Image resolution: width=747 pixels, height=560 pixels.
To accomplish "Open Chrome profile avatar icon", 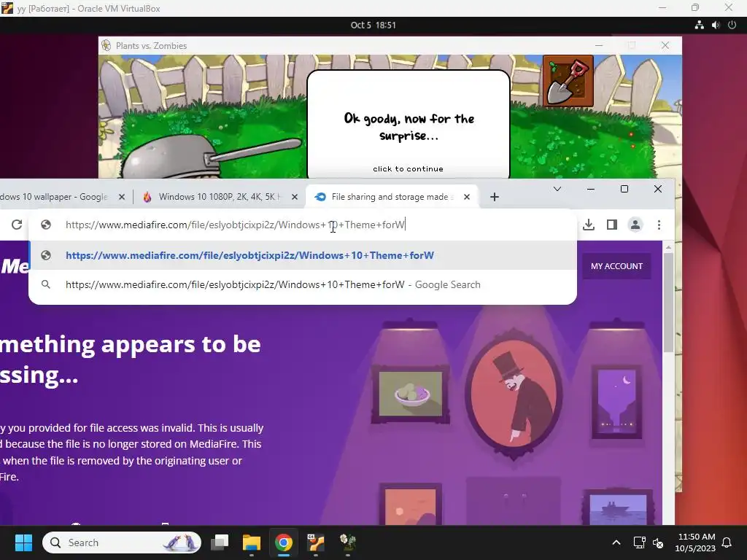I will [x=635, y=225].
